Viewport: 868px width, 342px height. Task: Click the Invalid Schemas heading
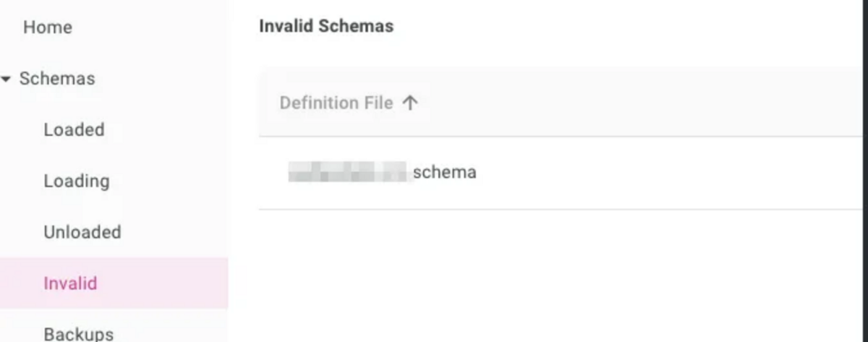326,27
